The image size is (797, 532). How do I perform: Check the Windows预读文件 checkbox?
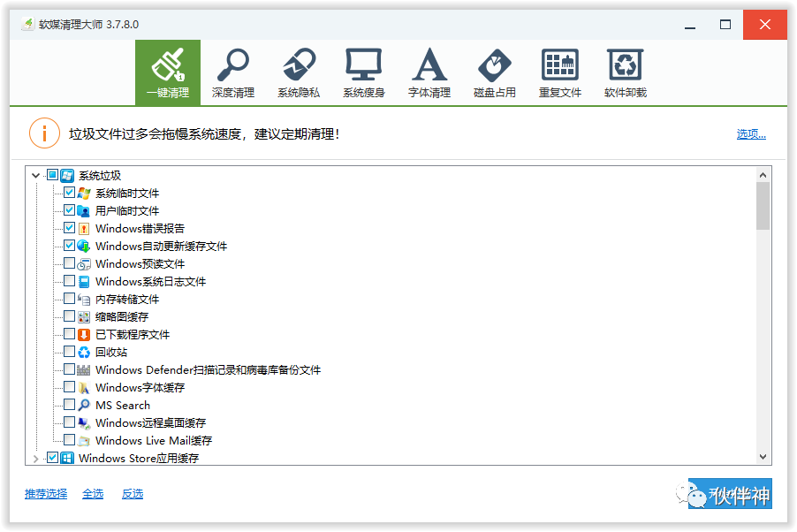click(69, 263)
